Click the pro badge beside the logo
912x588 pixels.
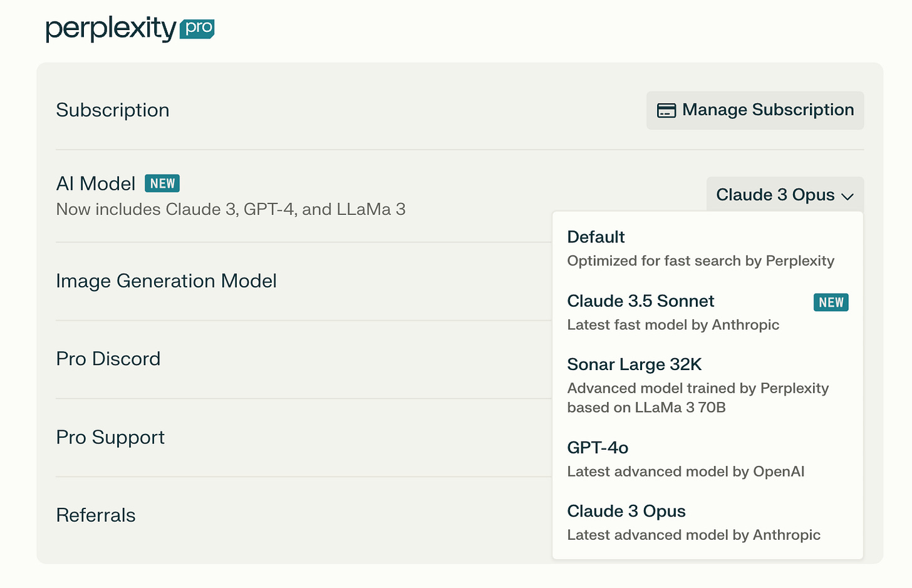197,29
